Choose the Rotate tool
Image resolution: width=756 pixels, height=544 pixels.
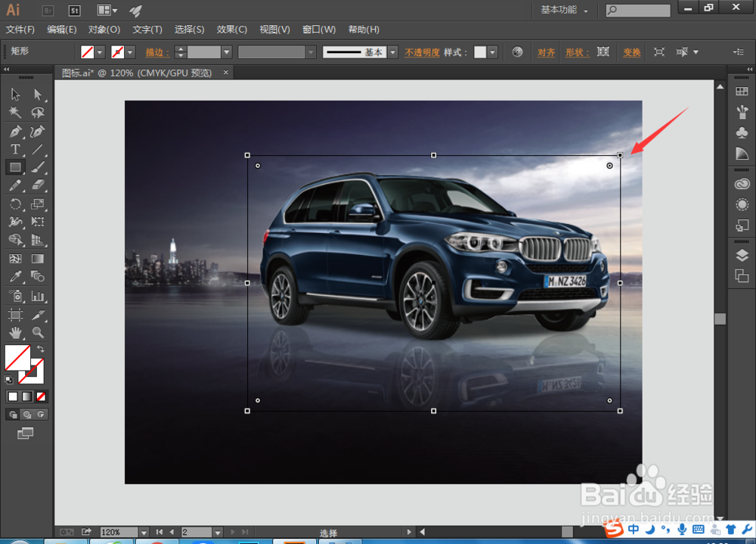coord(15,204)
